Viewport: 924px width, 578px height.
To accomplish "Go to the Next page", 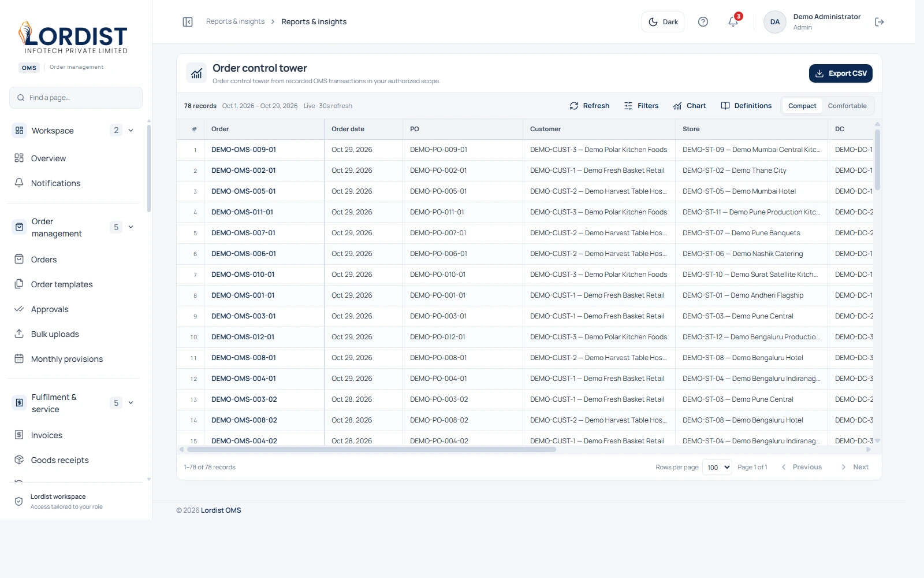I will pos(855,467).
